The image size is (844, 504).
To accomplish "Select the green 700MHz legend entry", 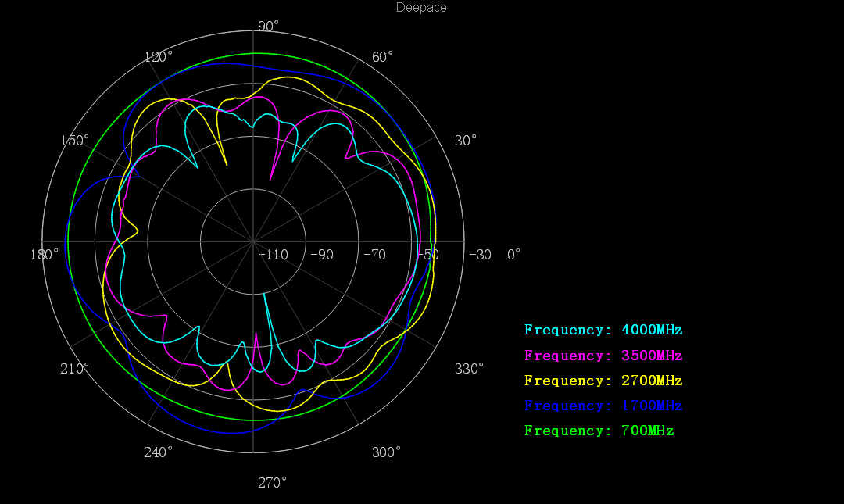I will [x=599, y=431].
